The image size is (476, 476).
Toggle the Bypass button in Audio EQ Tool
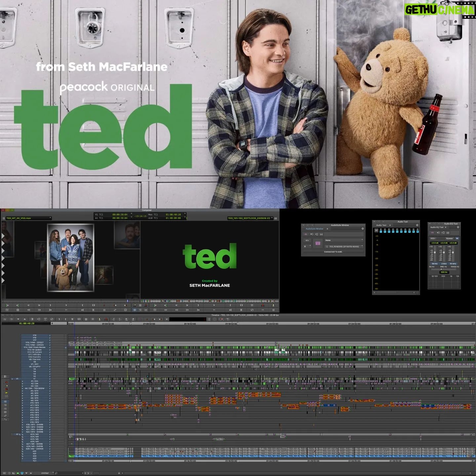click(449, 238)
